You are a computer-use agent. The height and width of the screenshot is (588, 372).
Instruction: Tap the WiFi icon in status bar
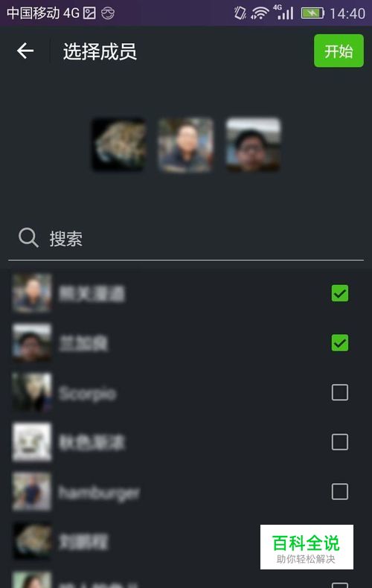260,13
